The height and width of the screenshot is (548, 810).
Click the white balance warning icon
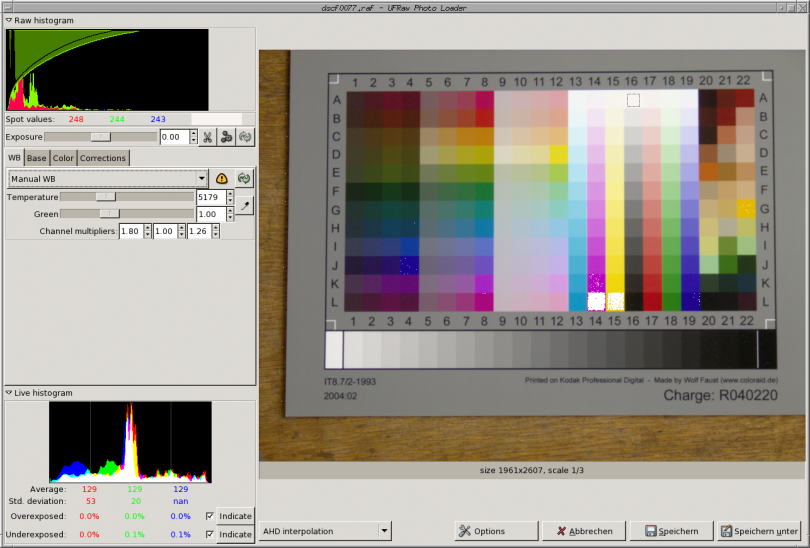[222, 178]
